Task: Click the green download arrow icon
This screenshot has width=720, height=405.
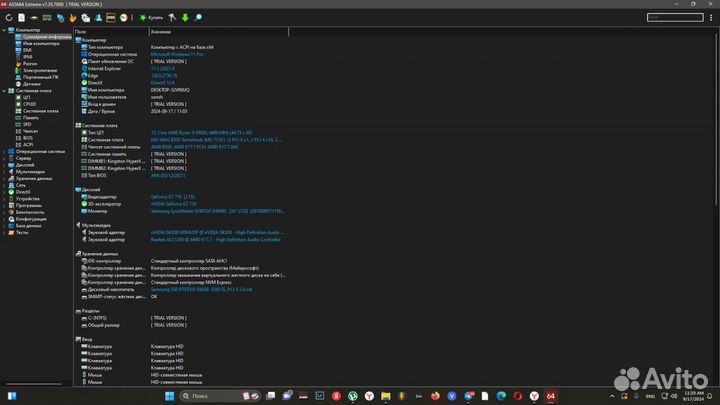Action: pyautogui.click(x=185, y=17)
